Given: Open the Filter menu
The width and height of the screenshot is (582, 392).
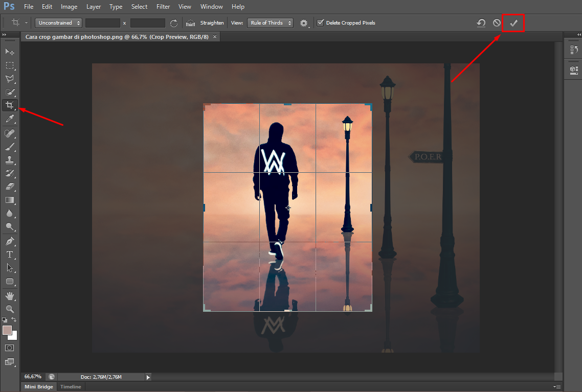Looking at the screenshot, I should coord(163,7).
